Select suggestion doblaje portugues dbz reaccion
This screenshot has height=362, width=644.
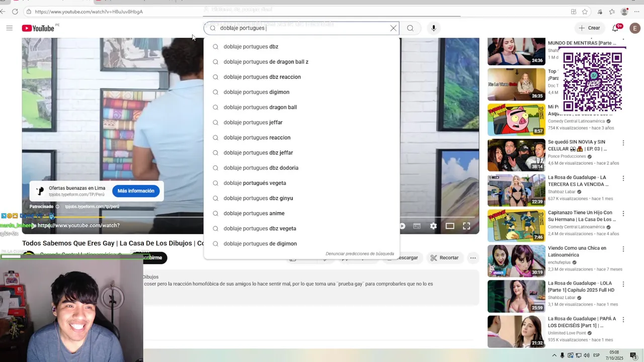(301, 77)
